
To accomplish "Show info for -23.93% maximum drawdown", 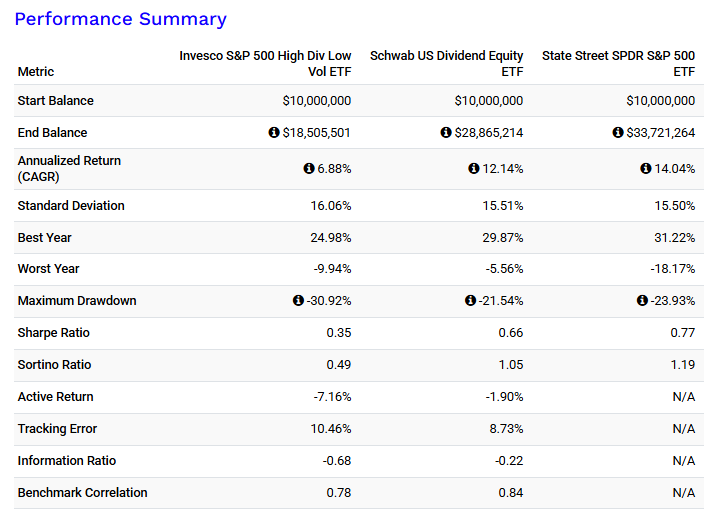I will (x=642, y=301).
